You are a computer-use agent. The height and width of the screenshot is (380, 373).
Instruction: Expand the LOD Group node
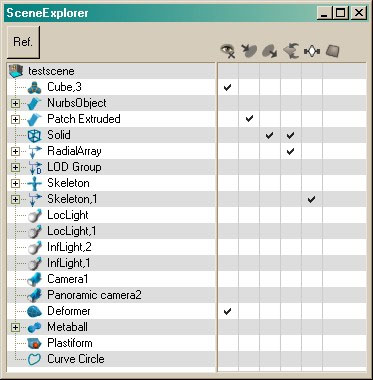(x=15, y=167)
